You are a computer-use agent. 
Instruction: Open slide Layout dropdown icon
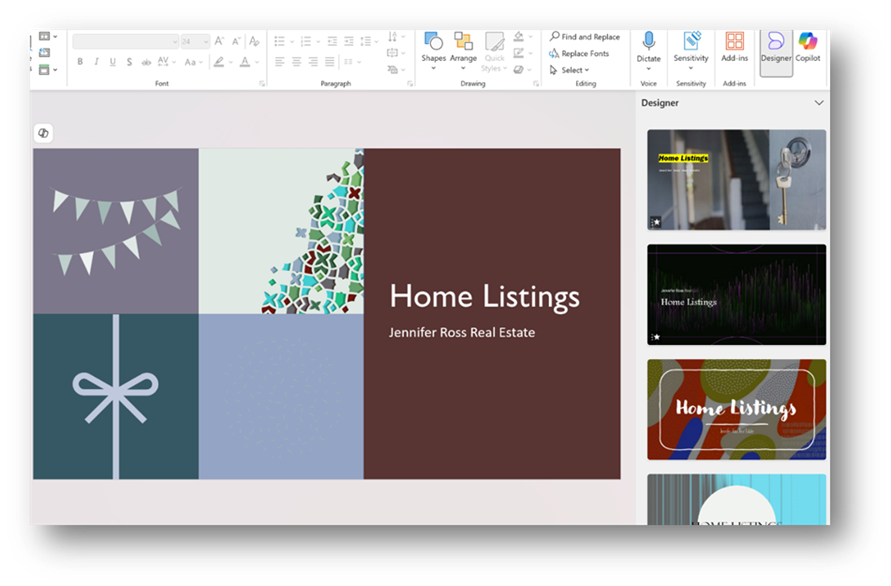[48, 36]
